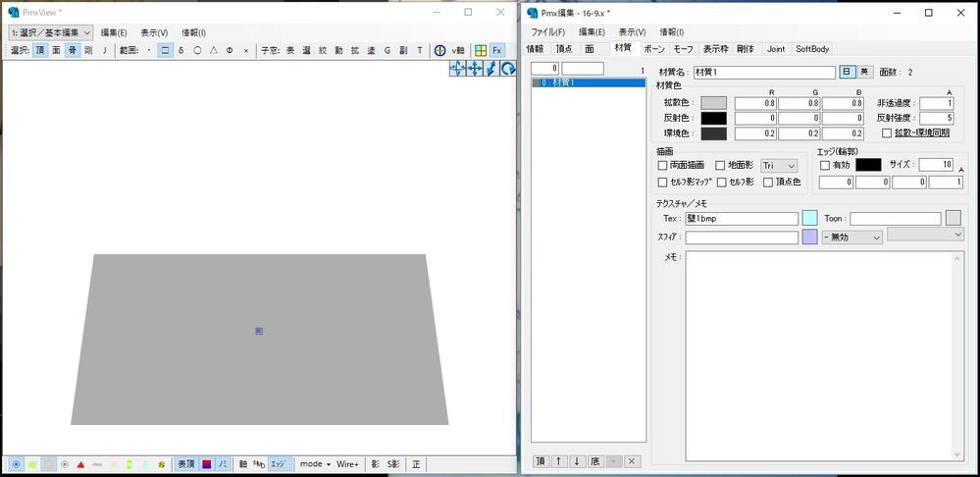Screen dimensions: 980x477
Task: Switch to the 剛体 tab
Action: pyautogui.click(x=745, y=49)
